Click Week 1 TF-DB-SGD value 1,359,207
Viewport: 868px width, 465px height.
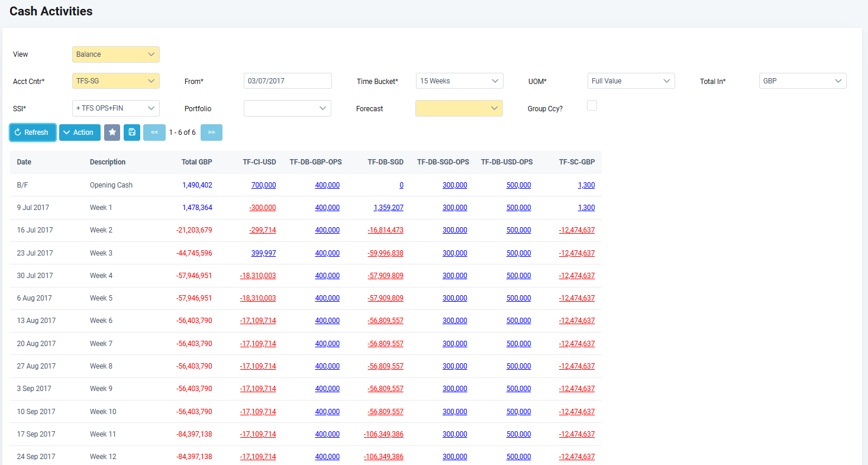pyautogui.click(x=388, y=208)
